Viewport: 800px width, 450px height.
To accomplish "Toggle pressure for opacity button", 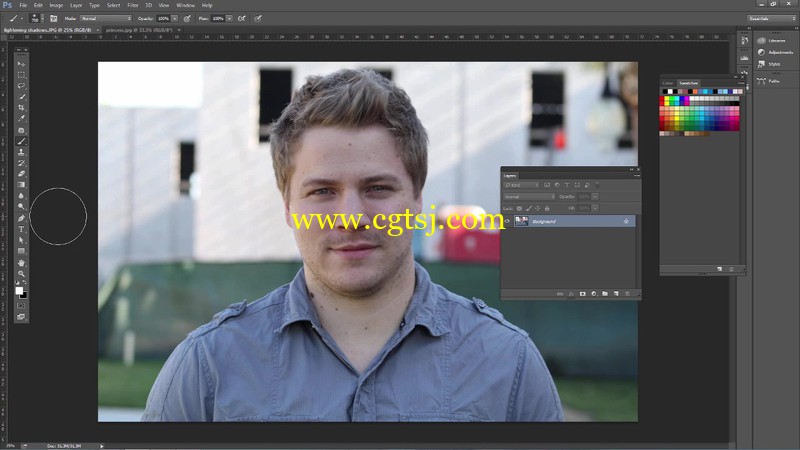I will [x=187, y=18].
